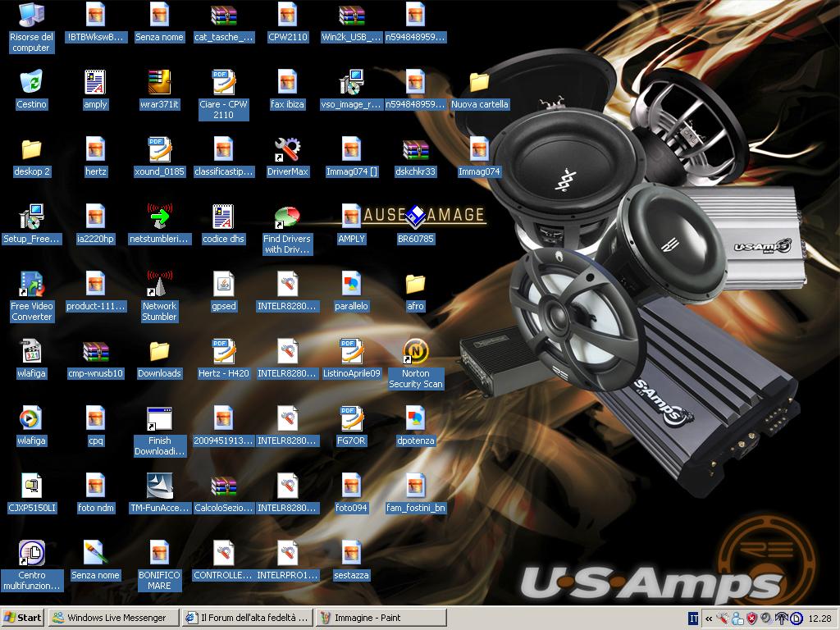Open the 2009451913... image file
840x630 pixels.
pos(223,426)
